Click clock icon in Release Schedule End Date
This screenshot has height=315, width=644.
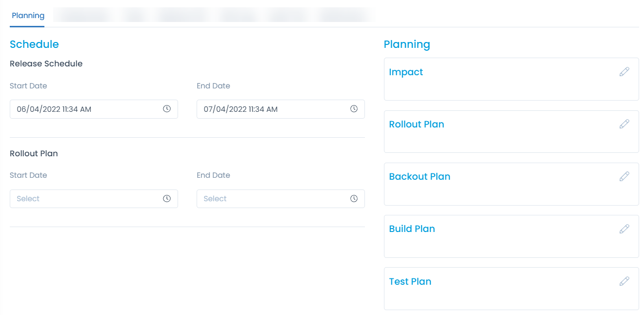pos(354,109)
